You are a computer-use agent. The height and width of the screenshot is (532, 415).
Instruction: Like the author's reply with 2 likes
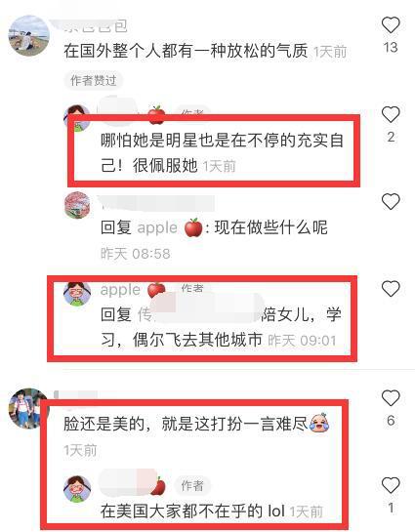point(391,114)
